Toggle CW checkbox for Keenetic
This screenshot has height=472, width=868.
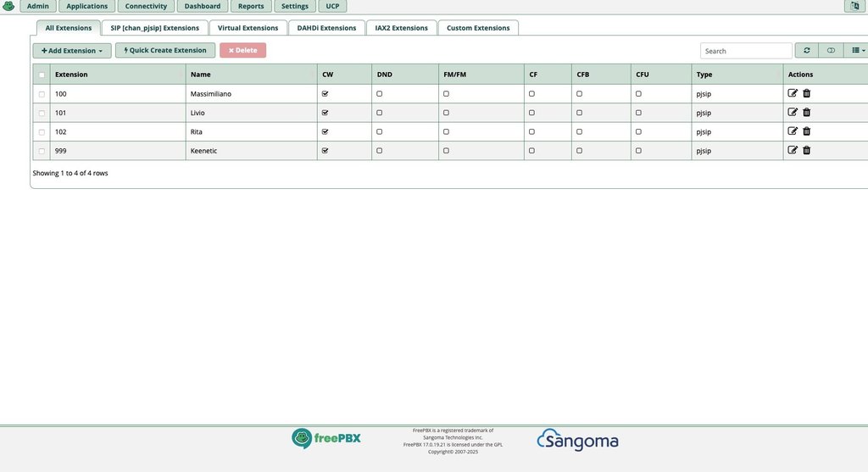325,151
